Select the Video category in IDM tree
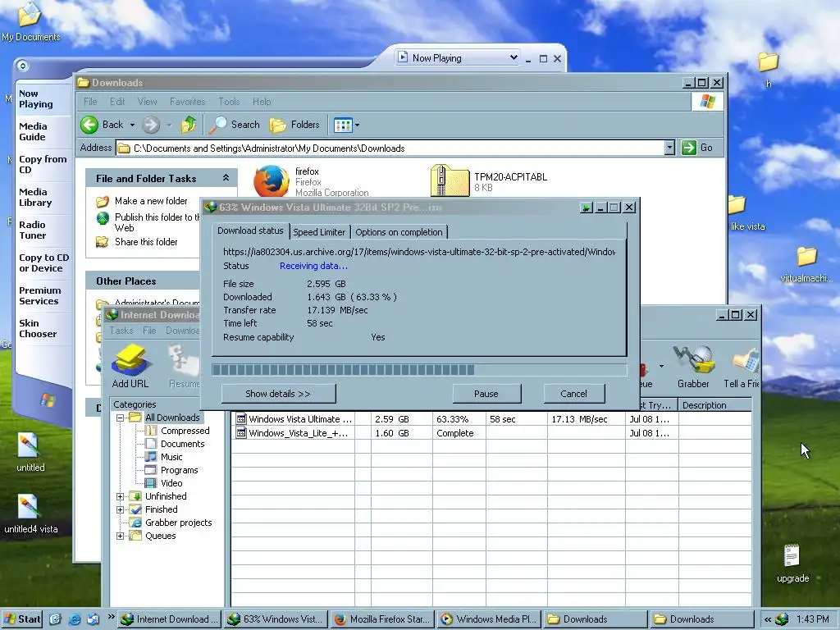The height and width of the screenshot is (630, 840). pos(171,483)
